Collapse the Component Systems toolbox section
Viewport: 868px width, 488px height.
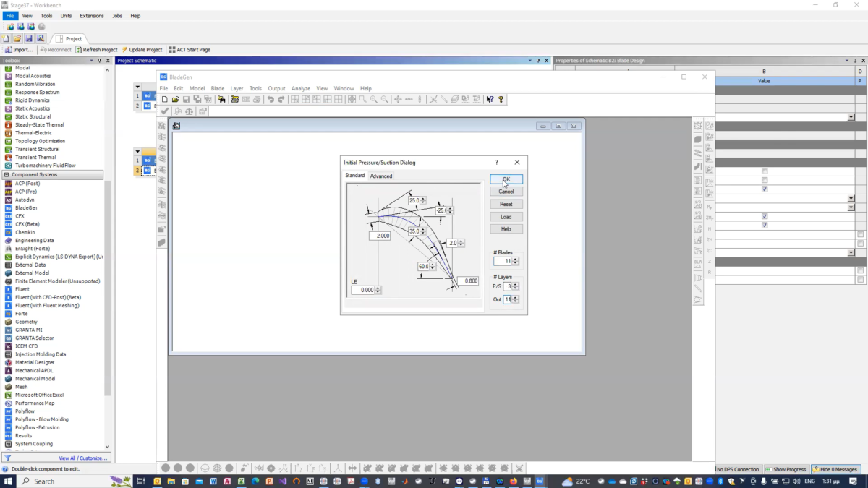[7, 175]
